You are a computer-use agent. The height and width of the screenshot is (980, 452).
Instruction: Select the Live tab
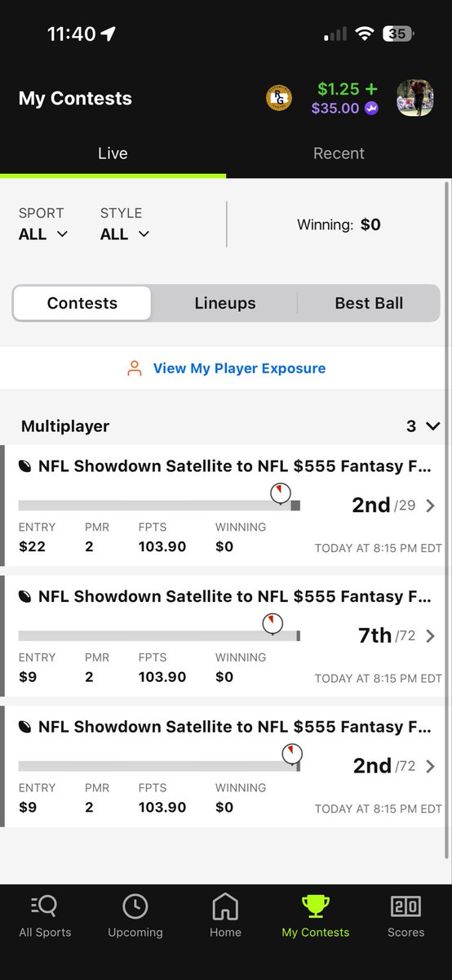[x=113, y=154]
